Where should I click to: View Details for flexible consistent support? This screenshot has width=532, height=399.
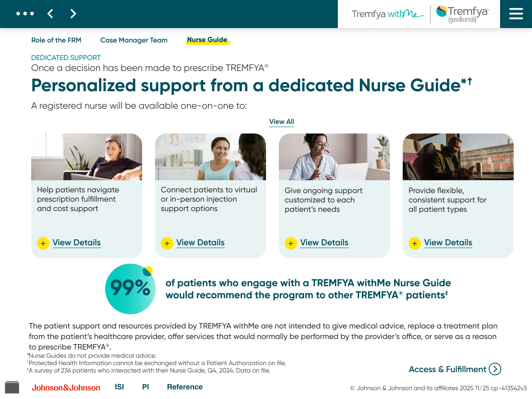448,243
